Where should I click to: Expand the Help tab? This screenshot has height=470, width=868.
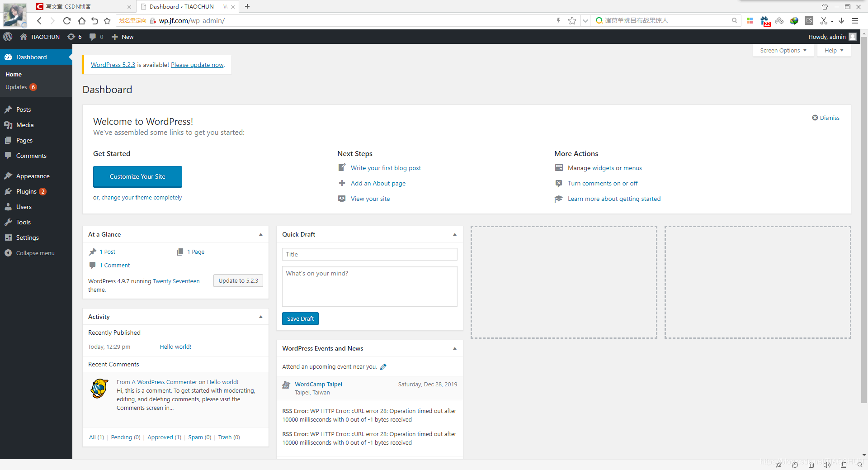[834, 50]
